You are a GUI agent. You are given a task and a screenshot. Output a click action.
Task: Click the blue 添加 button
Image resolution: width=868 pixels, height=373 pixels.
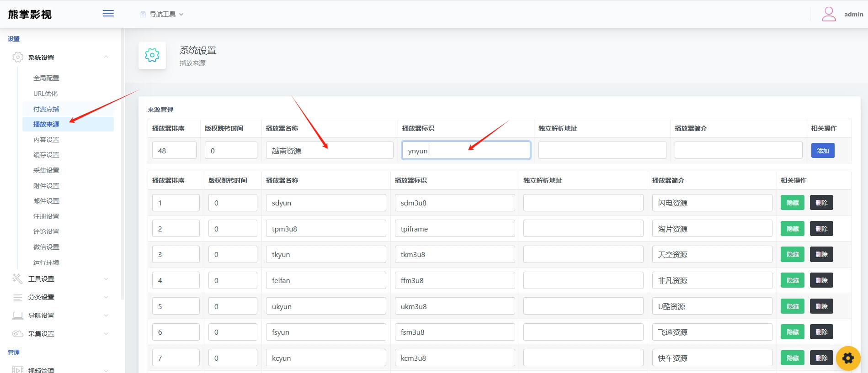(x=822, y=151)
